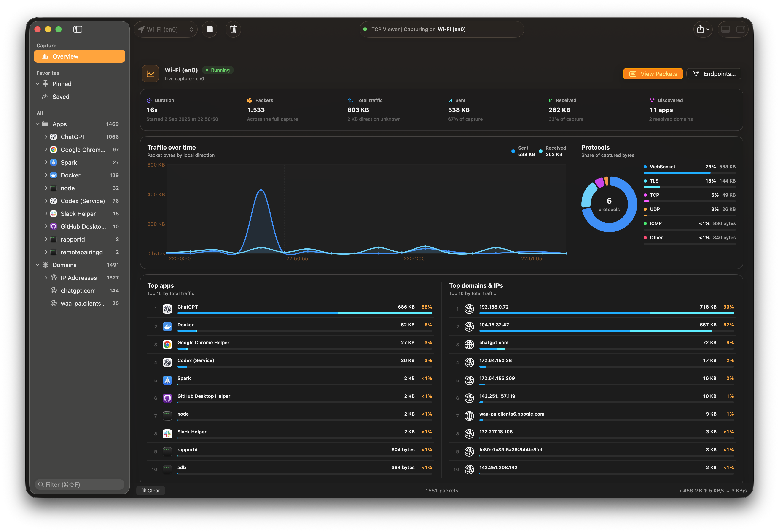Image resolution: width=779 pixels, height=532 pixels.
Task: Toggle the right inspector panel icon
Action: coord(741,29)
